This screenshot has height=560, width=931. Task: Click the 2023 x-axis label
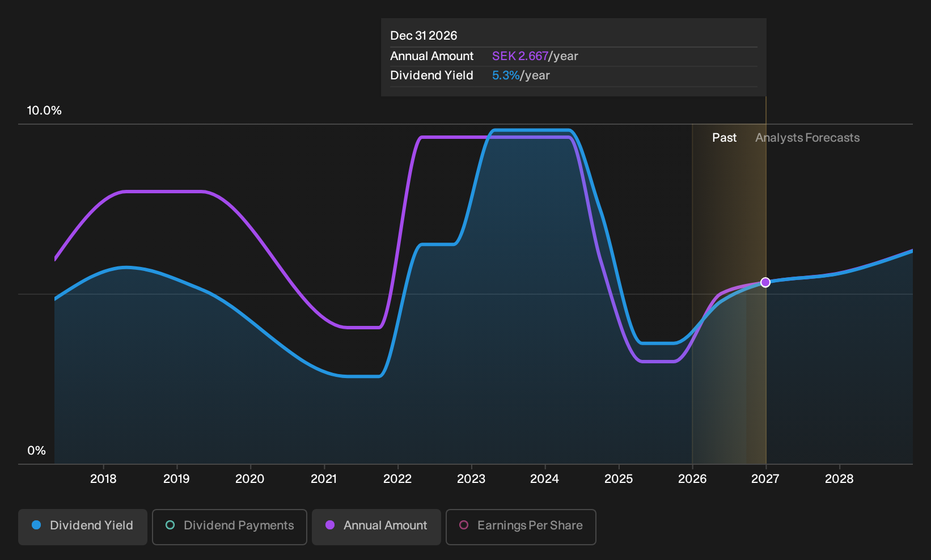[x=471, y=479]
